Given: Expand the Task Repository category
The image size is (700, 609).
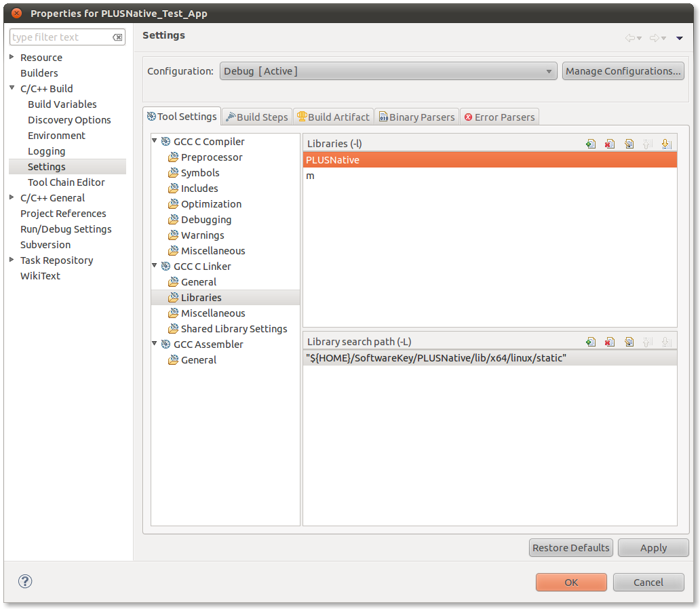Looking at the screenshot, I should coord(12,260).
